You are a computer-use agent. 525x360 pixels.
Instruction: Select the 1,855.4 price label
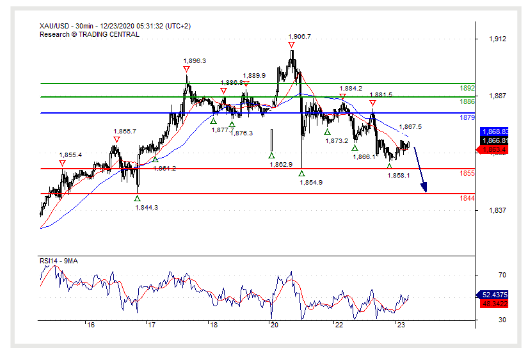pyautogui.click(x=71, y=155)
